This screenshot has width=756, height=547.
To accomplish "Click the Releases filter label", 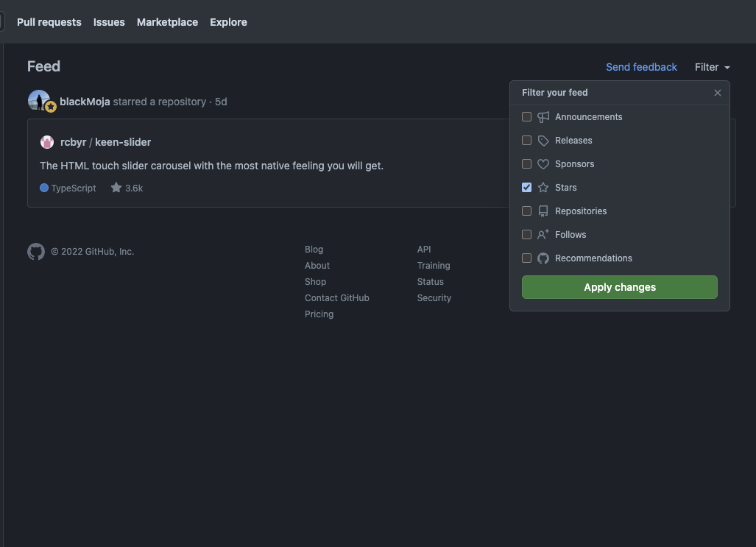I will tap(573, 141).
